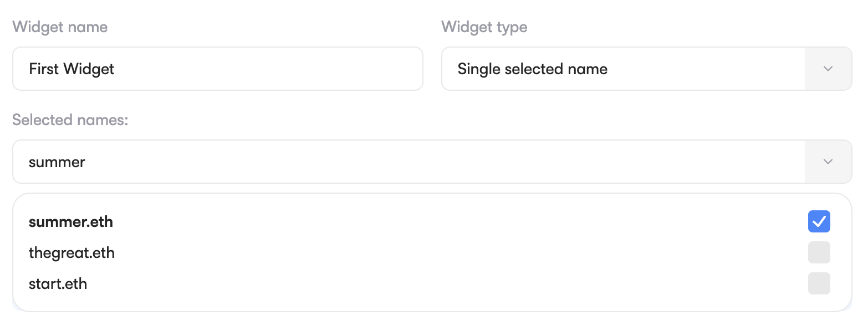This screenshot has height=321, width=868.
Task: Click the blue checkmark icon
Action: [819, 222]
